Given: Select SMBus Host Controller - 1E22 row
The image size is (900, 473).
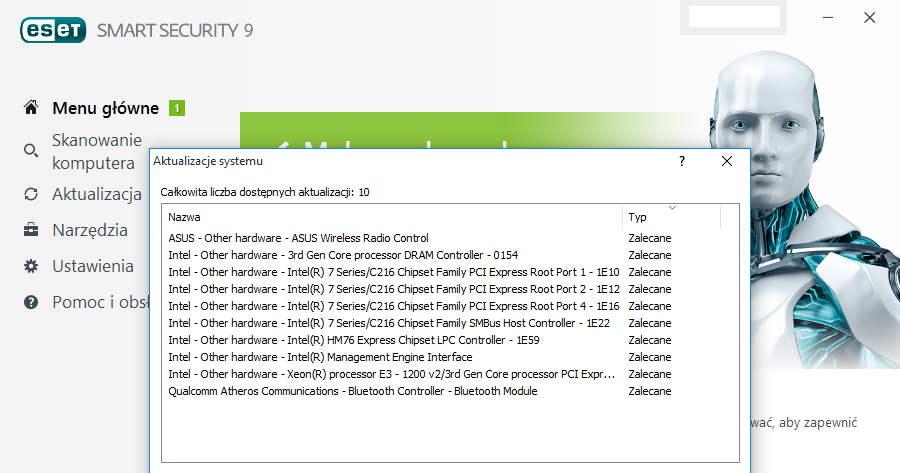Looking at the screenshot, I should 450,323.
